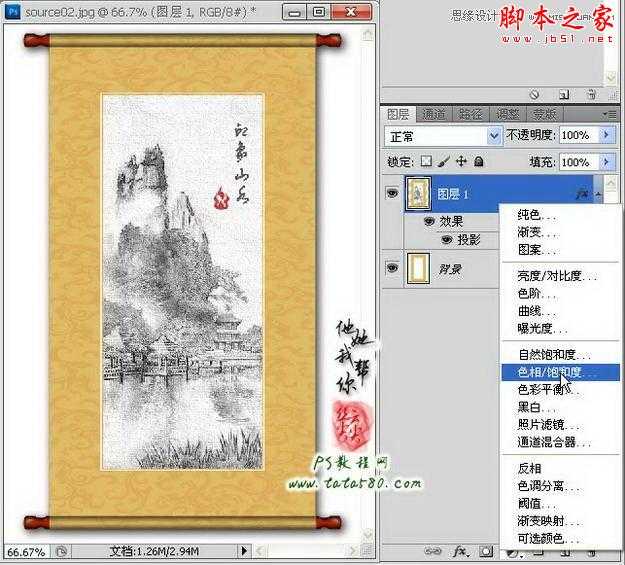Screen dimensions: 625x565
Task: Click the 填充 100% input field
Action: pyautogui.click(x=579, y=162)
